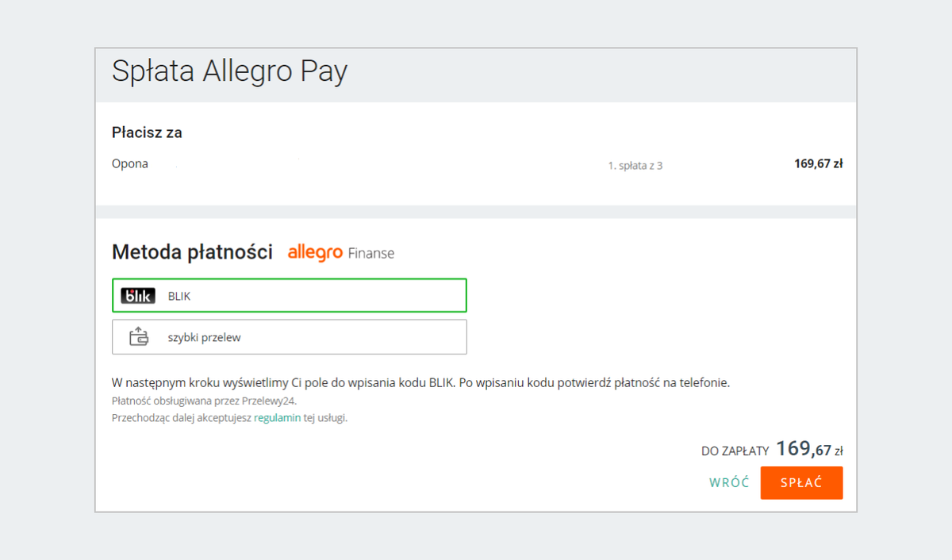The height and width of the screenshot is (560, 952).
Task: Click the Spłata Allegro Pay page title
Action: (230, 71)
